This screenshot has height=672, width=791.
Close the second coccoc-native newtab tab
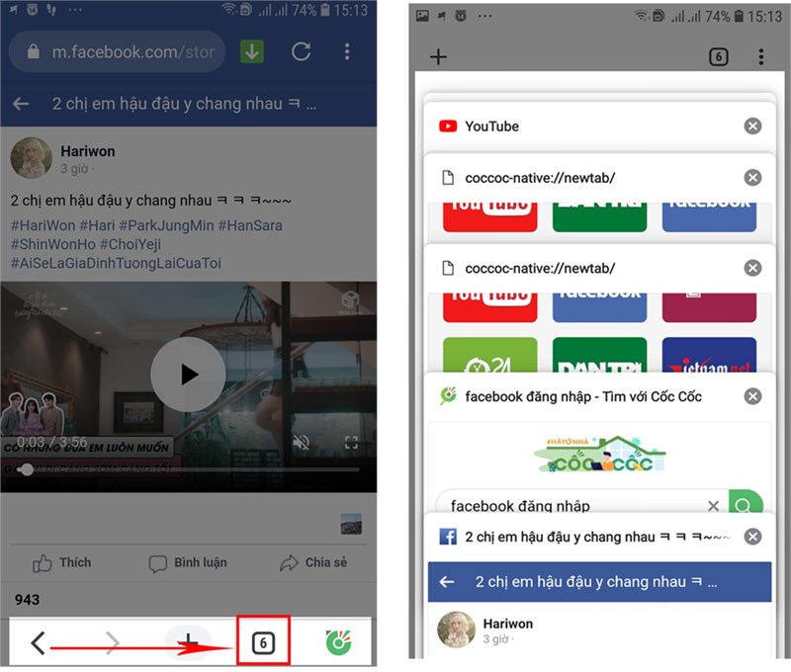(x=752, y=268)
